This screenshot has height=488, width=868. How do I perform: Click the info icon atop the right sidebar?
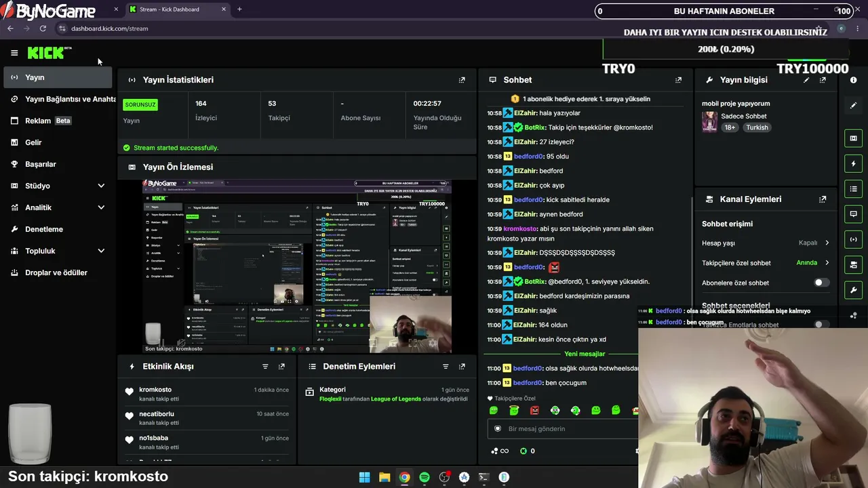tap(853, 80)
